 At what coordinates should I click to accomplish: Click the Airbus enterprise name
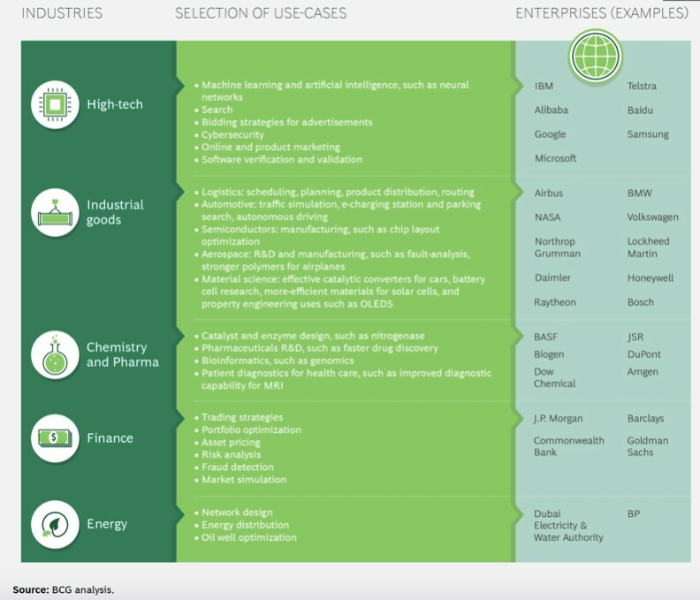(x=549, y=194)
